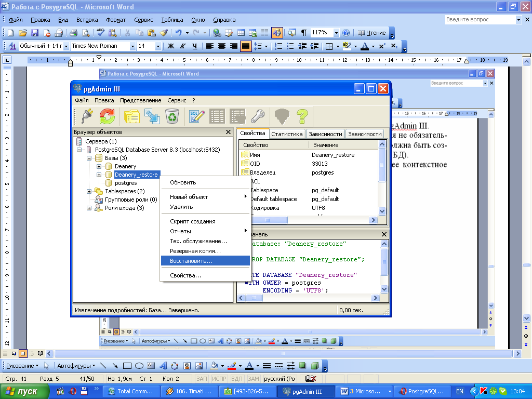The width and height of the screenshot is (532, 399).
Task: Click Word's Save diskette icon
Action: (x=35, y=33)
